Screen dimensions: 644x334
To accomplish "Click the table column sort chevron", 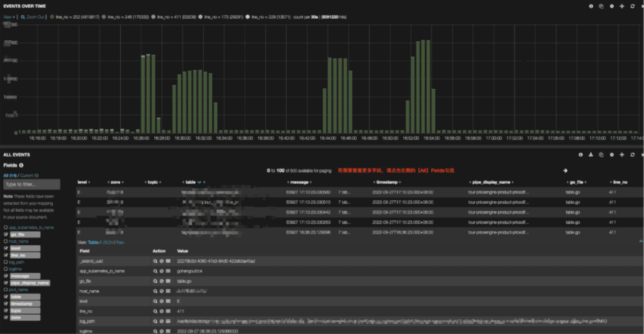I will pos(199,182).
